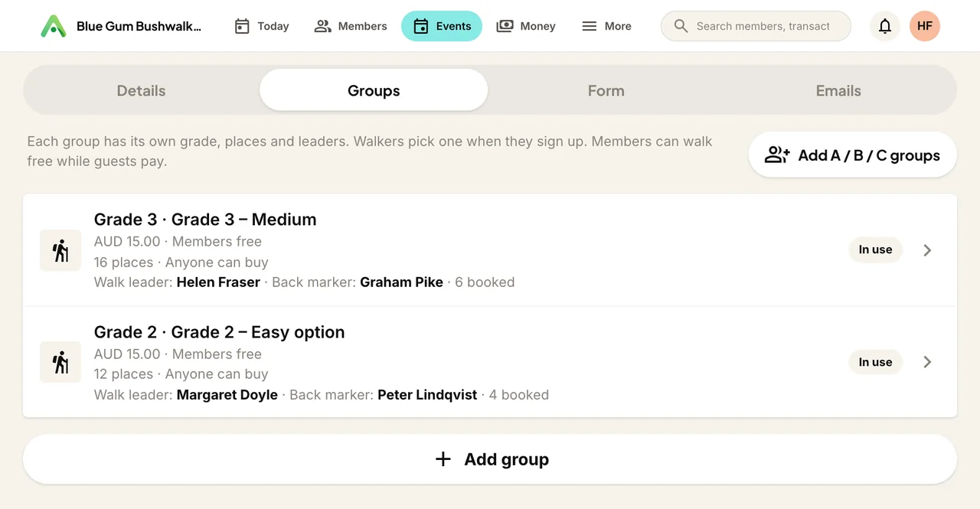Click In use badge for Grade 2 group
This screenshot has width=980, height=509.
coord(875,362)
